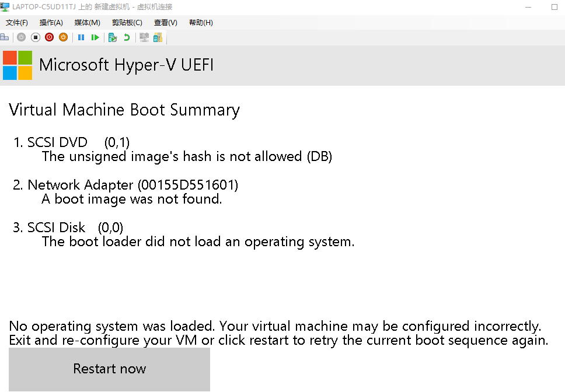Open the 查看(V) menu
Screen dimensions: 565x392
[165, 23]
